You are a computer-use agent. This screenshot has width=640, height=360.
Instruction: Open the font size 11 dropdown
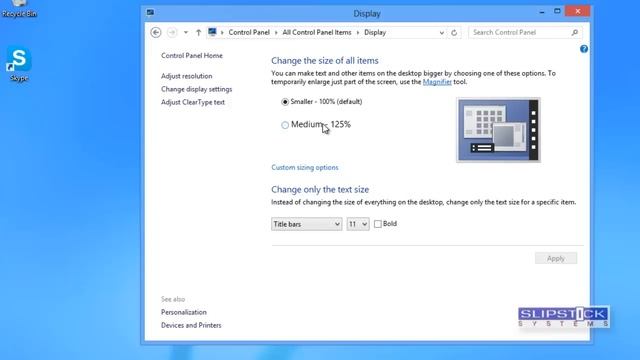coord(358,224)
